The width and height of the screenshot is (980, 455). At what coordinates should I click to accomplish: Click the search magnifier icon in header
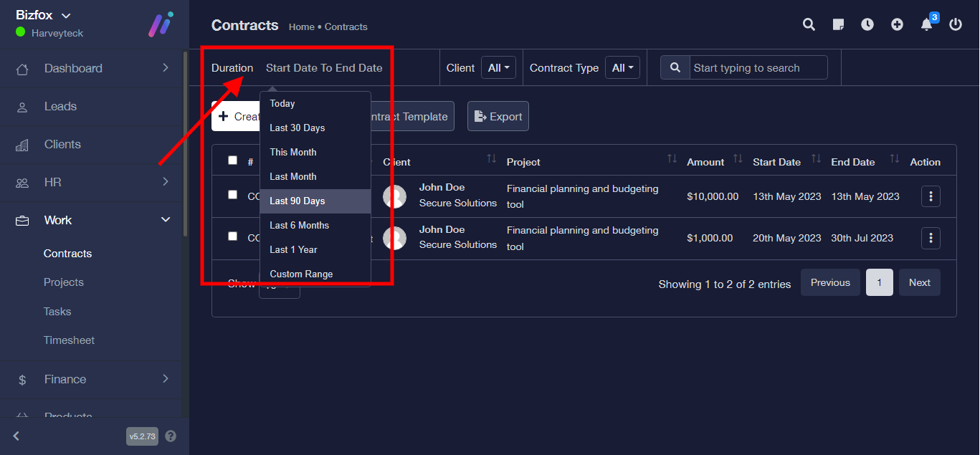click(x=809, y=25)
